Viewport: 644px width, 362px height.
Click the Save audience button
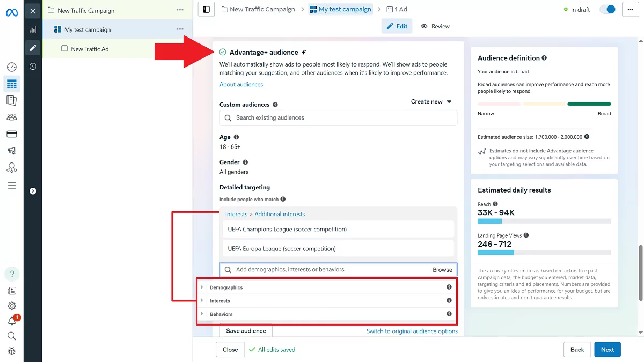click(245, 331)
